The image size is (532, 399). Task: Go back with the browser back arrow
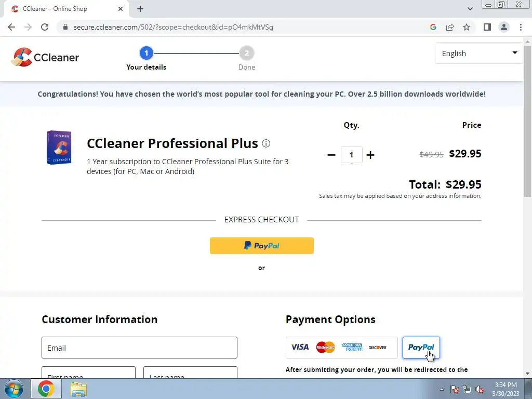pos(11,27)
